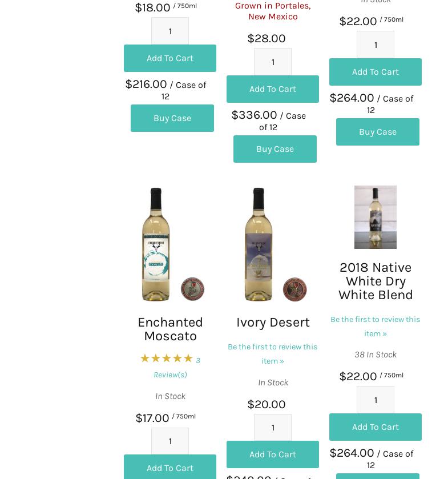
Task: Open 2018 Native White Dry White Blend title
Action: [x=375, y=281]
